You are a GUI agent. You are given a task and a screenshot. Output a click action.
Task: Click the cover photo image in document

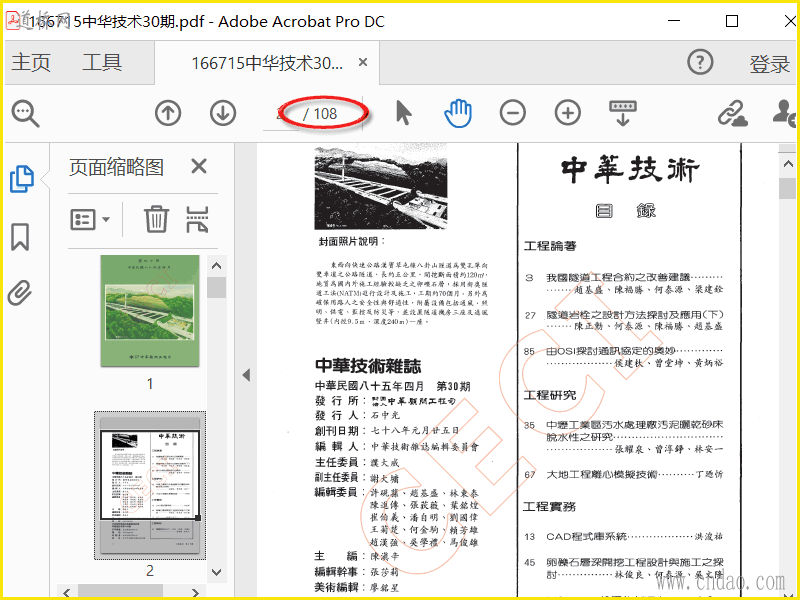381,186
